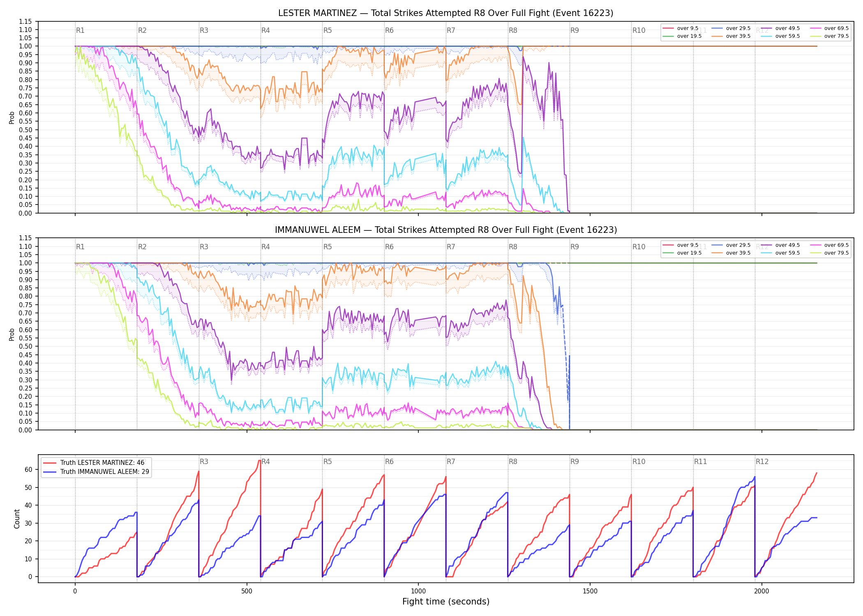This screenshot has width=863, height=616.
Task: Click the R2 round label in Martinez chart
Action: click(x=142, y=30)
